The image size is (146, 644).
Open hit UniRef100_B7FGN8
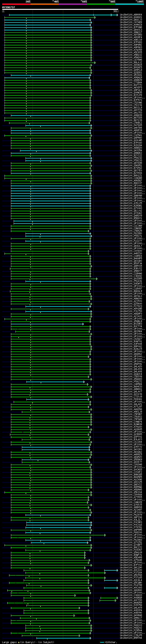[x=131, y=27]
